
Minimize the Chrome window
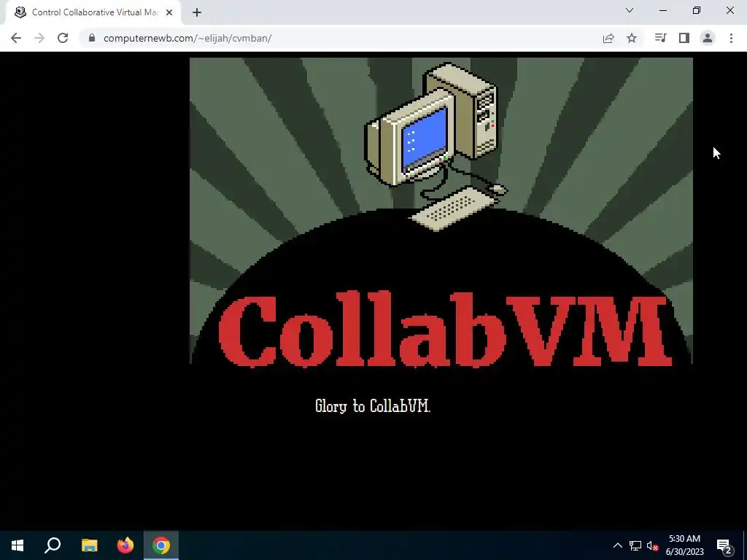click(662, 10)
